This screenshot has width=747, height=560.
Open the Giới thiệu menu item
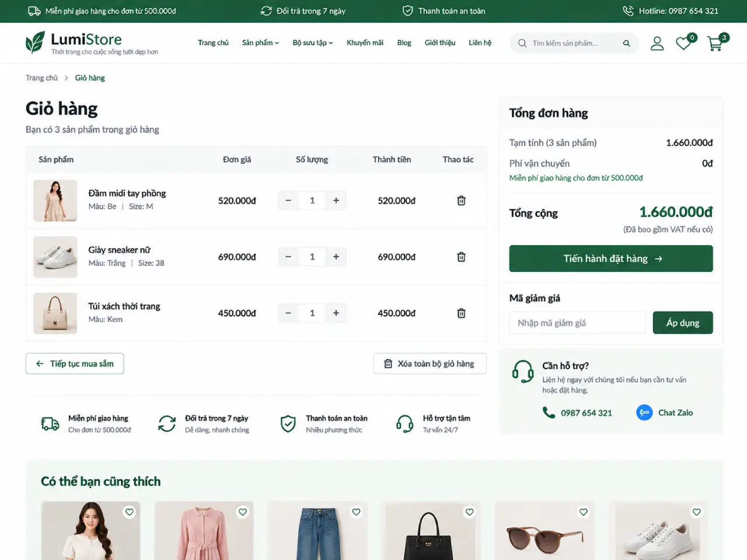click(x=440, y=43)
